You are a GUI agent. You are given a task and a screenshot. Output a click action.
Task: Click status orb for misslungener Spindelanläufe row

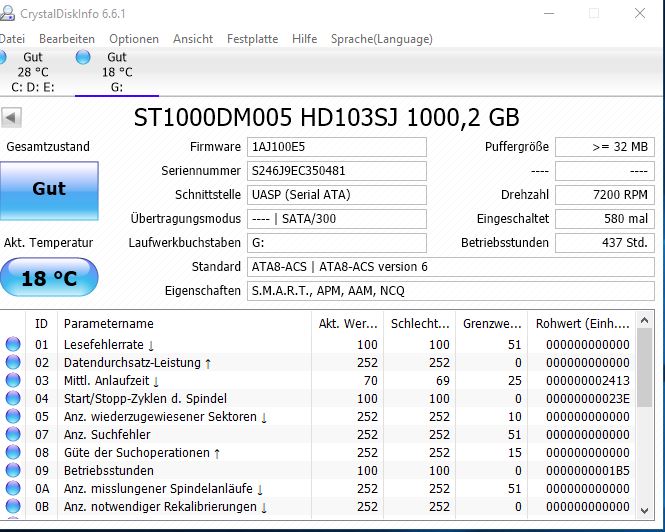tap(13, 488)
